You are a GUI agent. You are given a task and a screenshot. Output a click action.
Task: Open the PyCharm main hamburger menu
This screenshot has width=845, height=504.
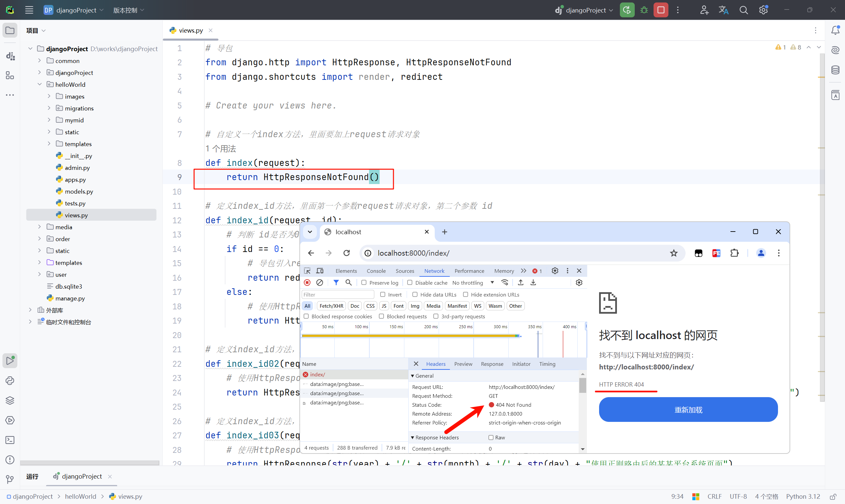[29, 10]
